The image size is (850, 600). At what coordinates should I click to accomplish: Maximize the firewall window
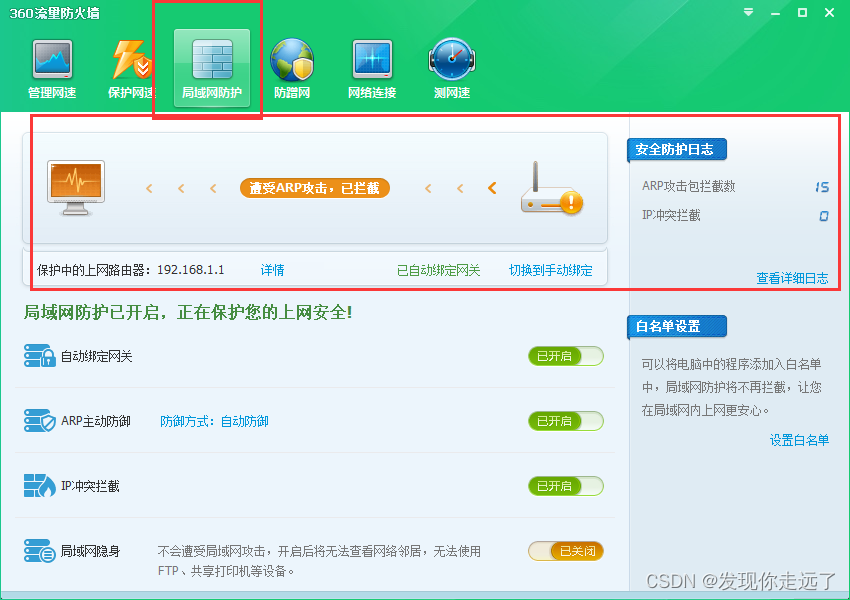click(802, 12)
